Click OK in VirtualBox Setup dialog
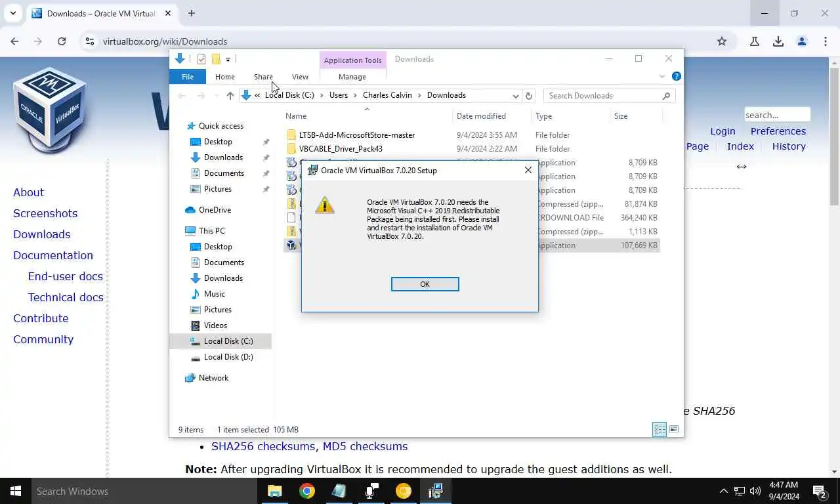 (x=425, y=284)
